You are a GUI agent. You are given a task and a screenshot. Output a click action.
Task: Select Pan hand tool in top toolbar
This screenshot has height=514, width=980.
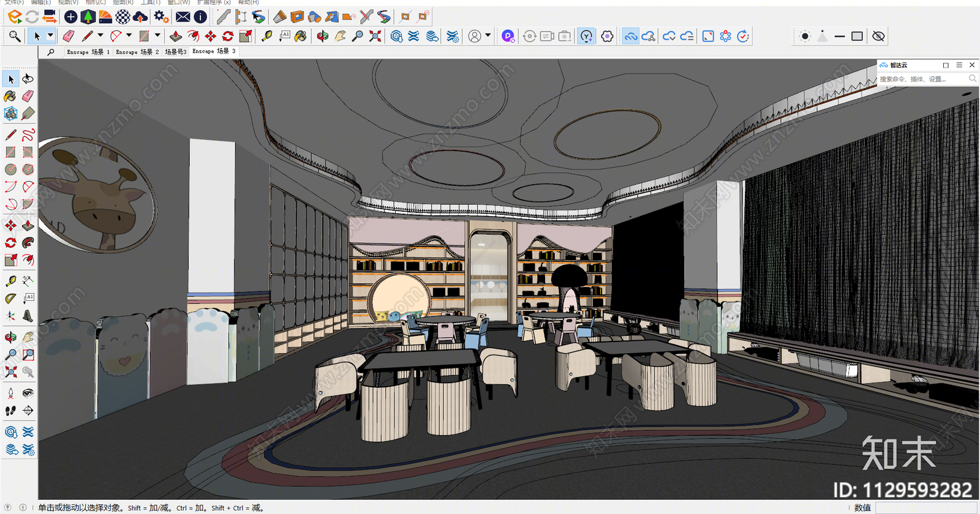340,36
